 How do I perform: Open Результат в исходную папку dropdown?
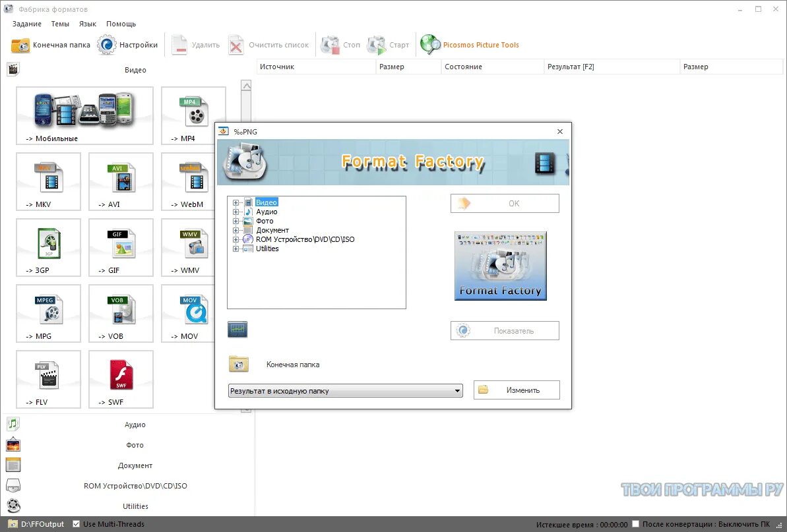click(x=345, y=391)
